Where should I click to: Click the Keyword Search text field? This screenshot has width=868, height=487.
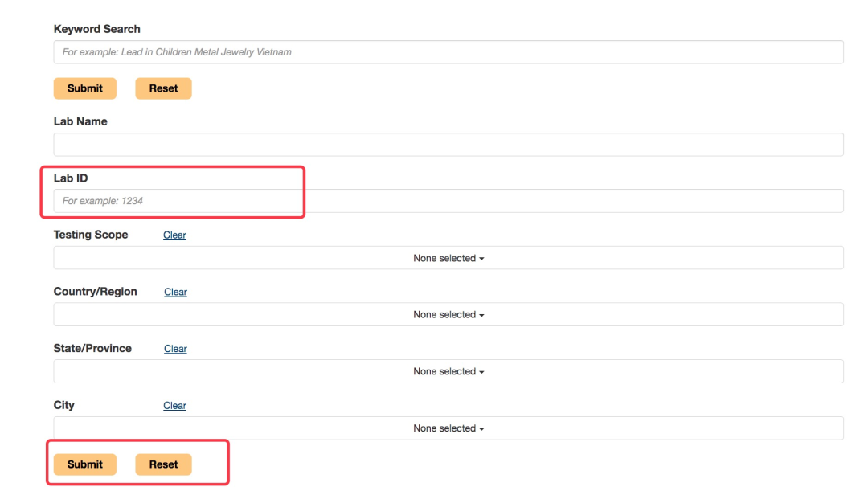click(448, 52)
